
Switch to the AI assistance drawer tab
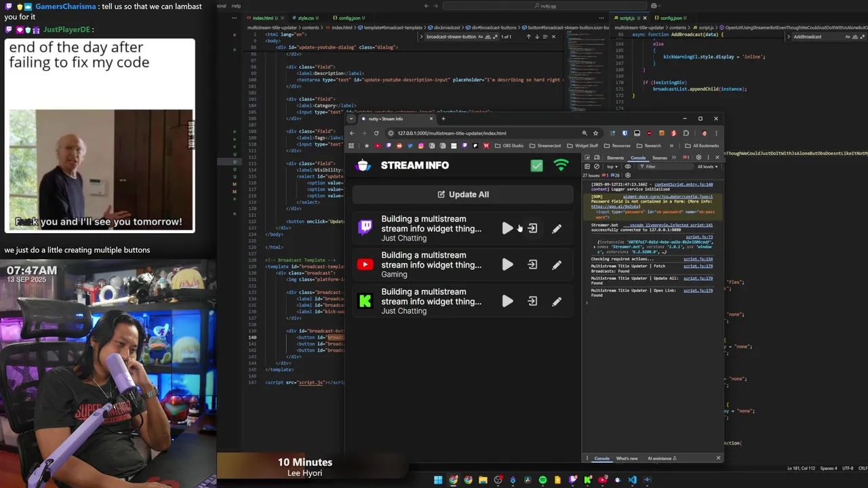[662, 458]
